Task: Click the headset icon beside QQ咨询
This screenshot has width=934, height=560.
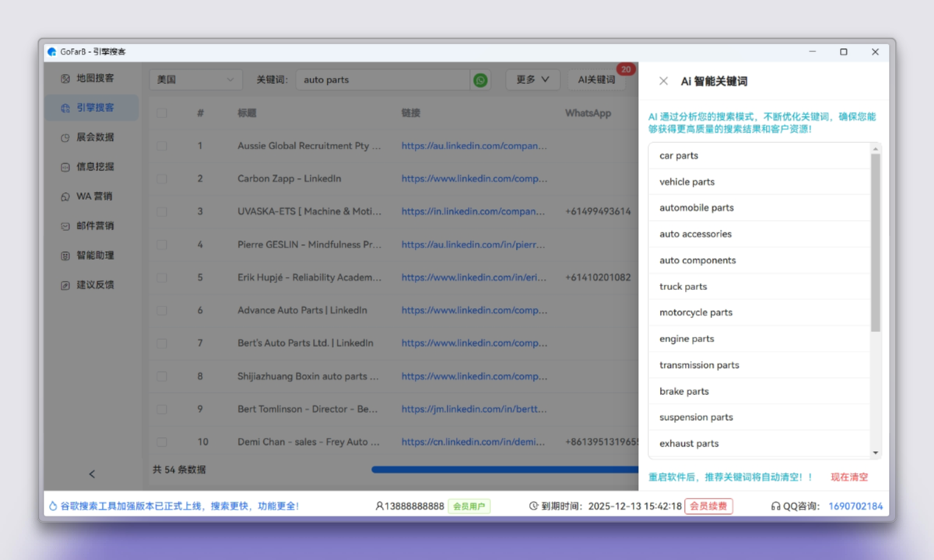Action: tap(775, 506)
